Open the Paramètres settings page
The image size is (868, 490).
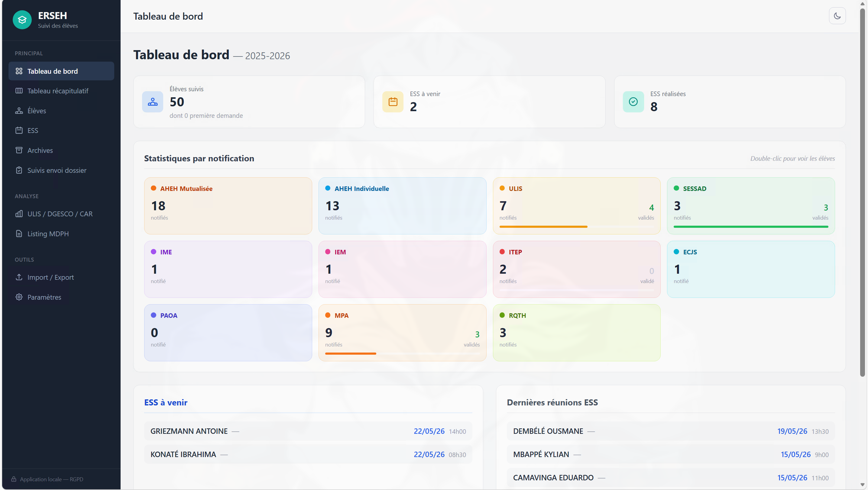click(x=61, y=297)
